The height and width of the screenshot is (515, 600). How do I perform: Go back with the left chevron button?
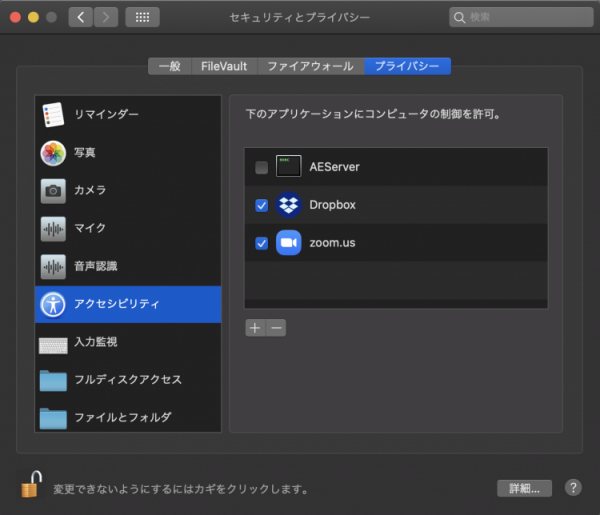[81, 17]
